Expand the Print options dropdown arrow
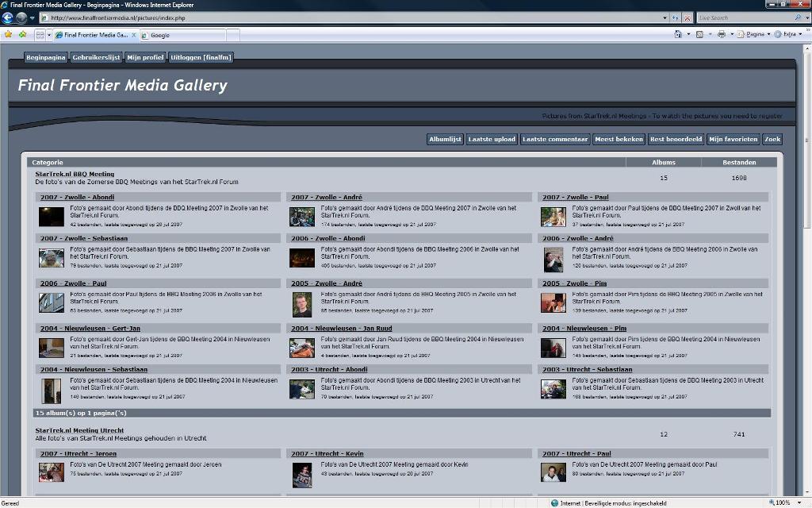The width and height of the screenshot is (812, 508). (732, 34)
